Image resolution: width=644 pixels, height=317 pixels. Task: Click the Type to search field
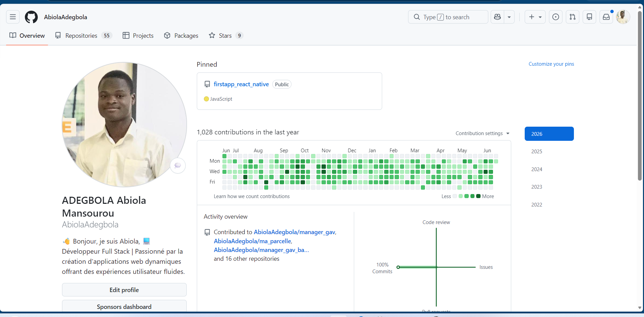point(448,17)
